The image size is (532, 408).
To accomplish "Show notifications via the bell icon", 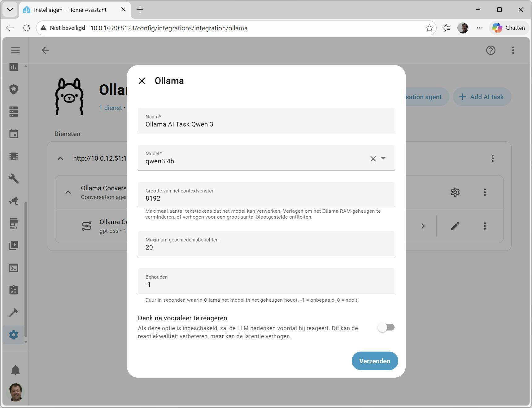I will [x=15, y=370].
